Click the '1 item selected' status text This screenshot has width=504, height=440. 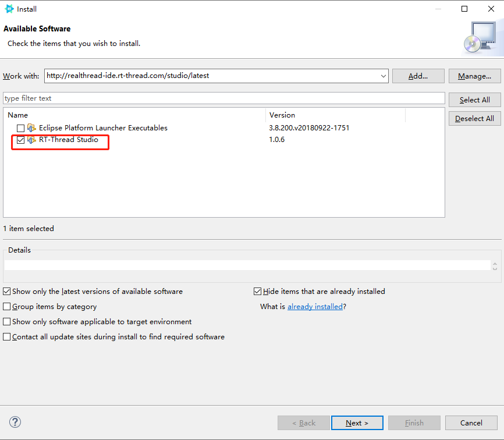[29, 229]
